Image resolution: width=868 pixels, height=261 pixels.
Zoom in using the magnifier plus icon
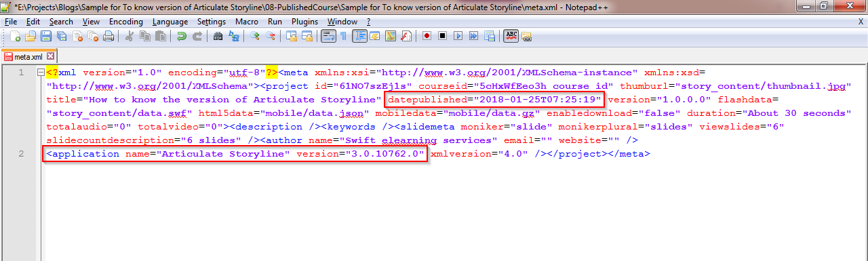(254, 35)
